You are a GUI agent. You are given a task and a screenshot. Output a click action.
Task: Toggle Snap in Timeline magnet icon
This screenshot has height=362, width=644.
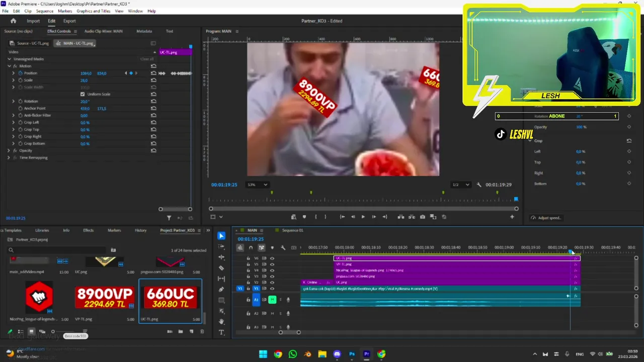click(251, 247)
